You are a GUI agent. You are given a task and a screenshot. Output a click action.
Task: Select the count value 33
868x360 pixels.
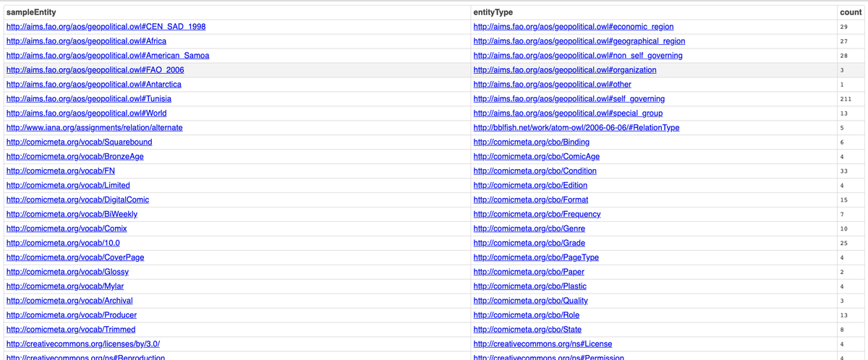[x=843, y=171]
